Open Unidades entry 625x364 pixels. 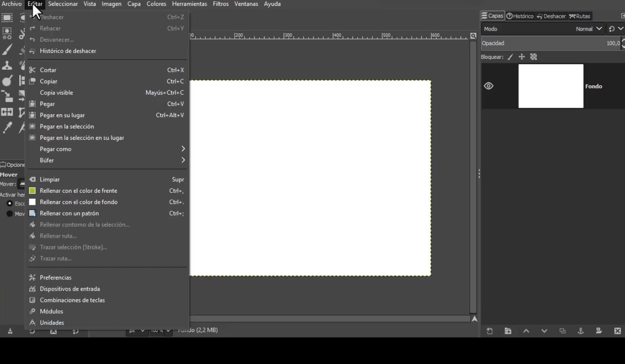107,323
